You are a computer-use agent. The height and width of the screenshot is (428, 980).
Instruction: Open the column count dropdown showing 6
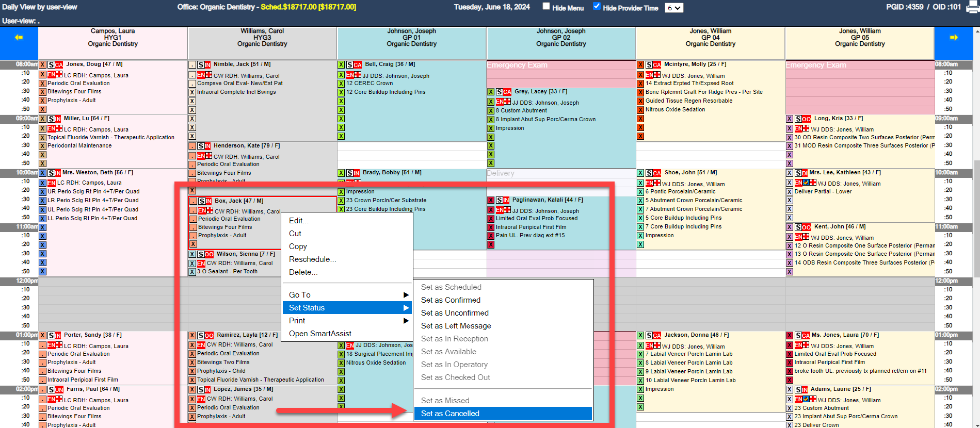[x=674, y=8]
